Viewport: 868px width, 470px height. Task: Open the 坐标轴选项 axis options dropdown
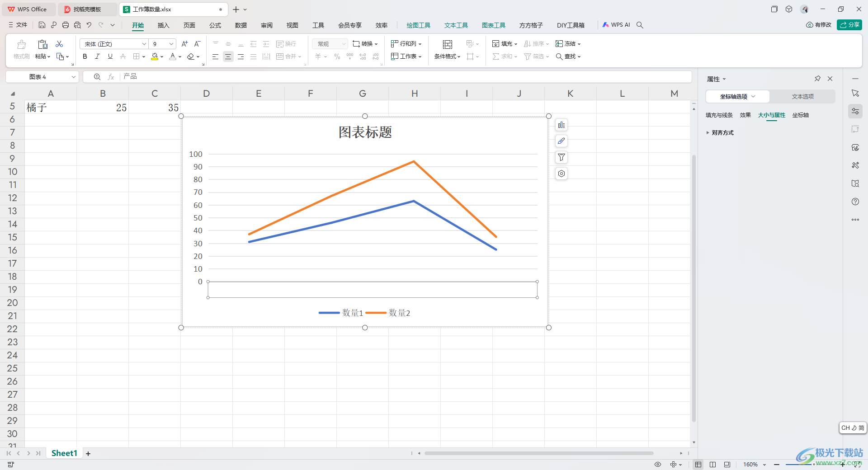coord(737,97)
